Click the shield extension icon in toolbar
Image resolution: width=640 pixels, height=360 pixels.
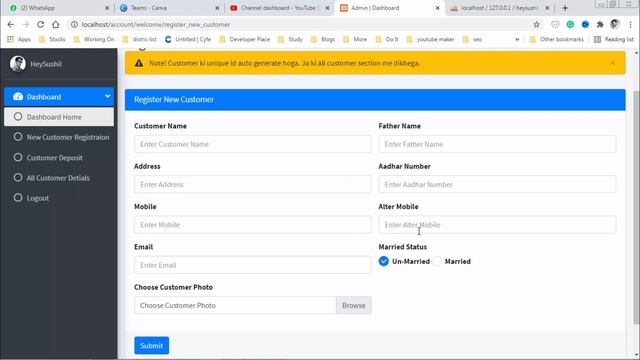pyautogui.click(x=555, y=24)
